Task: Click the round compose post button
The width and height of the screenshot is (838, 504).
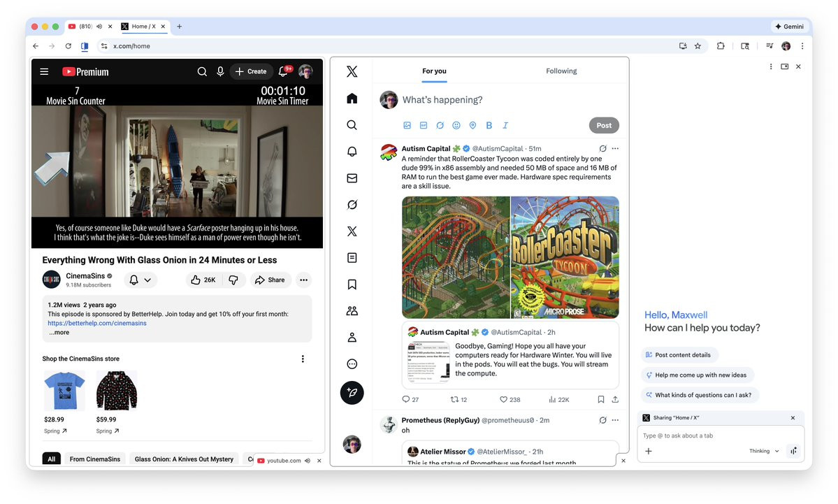Action: click(x=352, y=393)
